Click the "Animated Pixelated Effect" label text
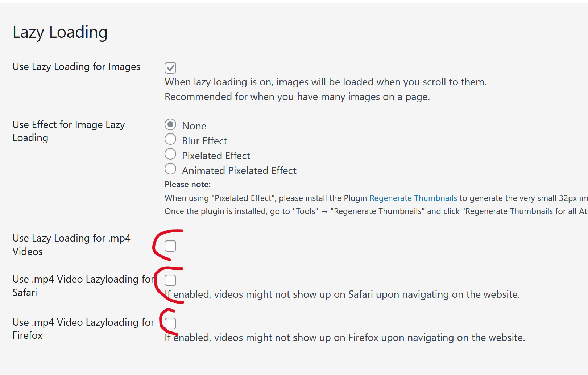The width and height of the screenshot is (588, 375). pyautogui.click(x=239, y=171)
